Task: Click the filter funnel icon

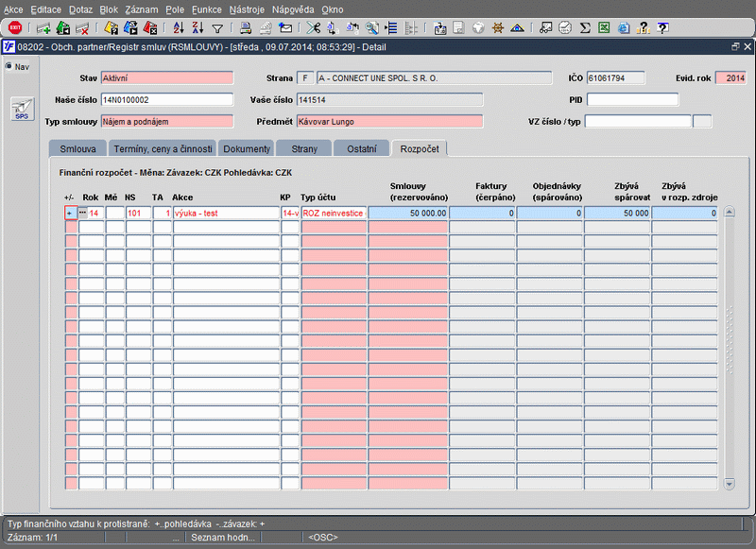Action: 217,28
